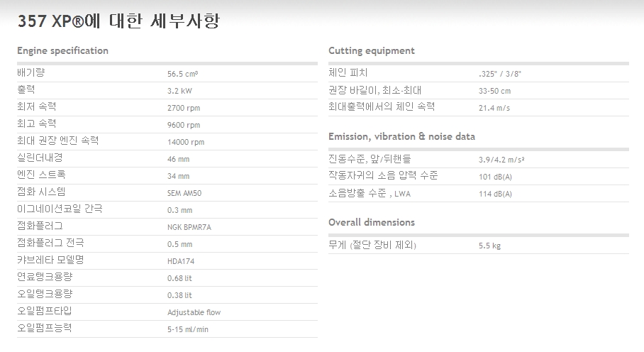
Task: Select the '2700 rpm' value
Action: pos(184,108)
